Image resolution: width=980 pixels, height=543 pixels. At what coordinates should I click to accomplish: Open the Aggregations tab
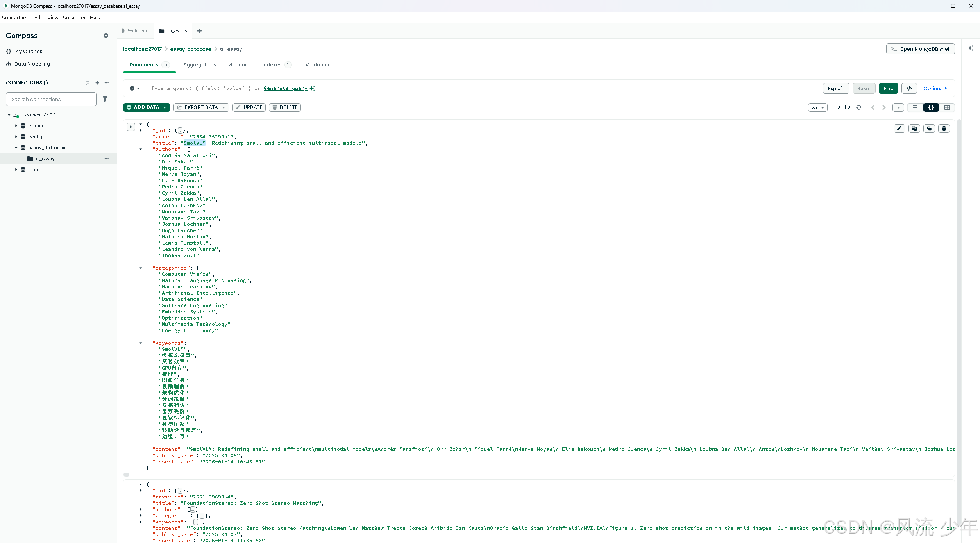point(199,65)
